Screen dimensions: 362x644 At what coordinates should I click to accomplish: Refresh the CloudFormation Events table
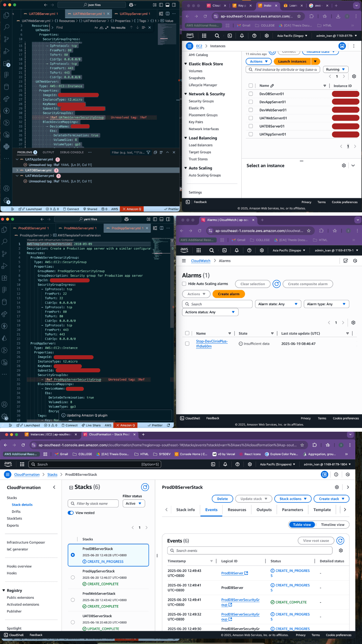[341, 541]
